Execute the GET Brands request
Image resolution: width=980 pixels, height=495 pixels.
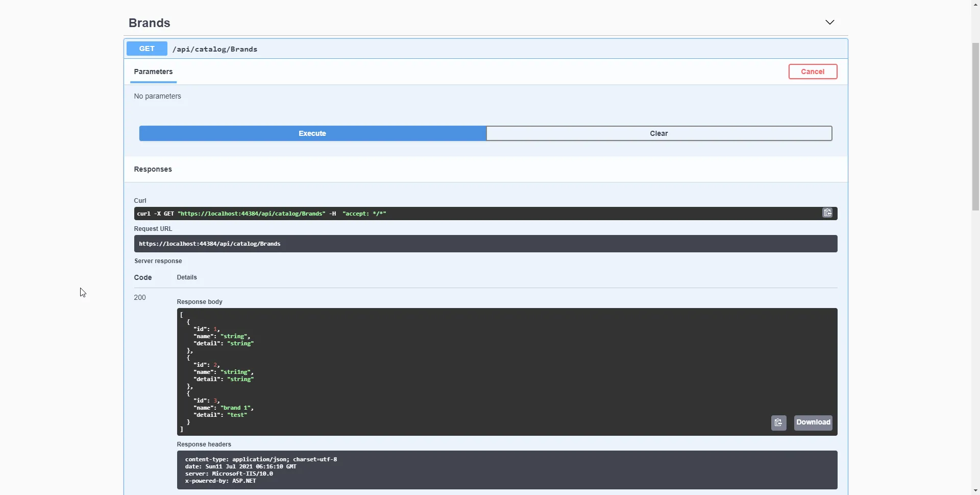312,133
